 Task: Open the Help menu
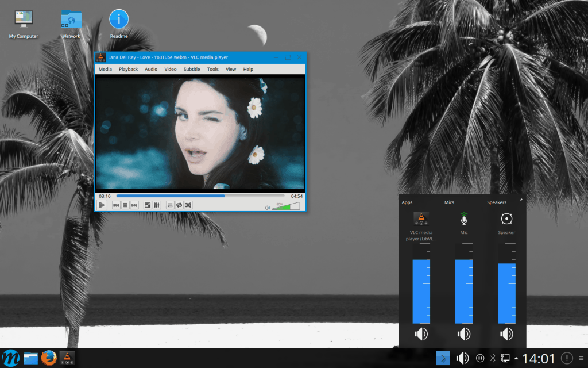248,69
